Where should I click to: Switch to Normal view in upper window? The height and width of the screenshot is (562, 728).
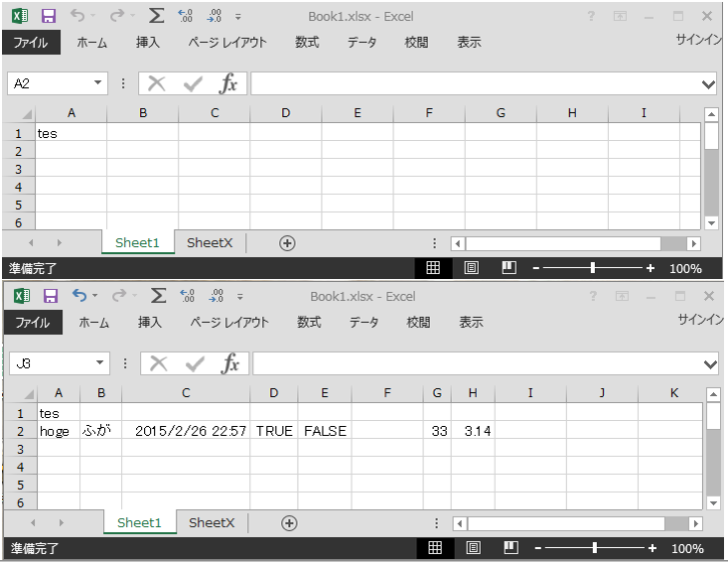click(x=433, y=268)
